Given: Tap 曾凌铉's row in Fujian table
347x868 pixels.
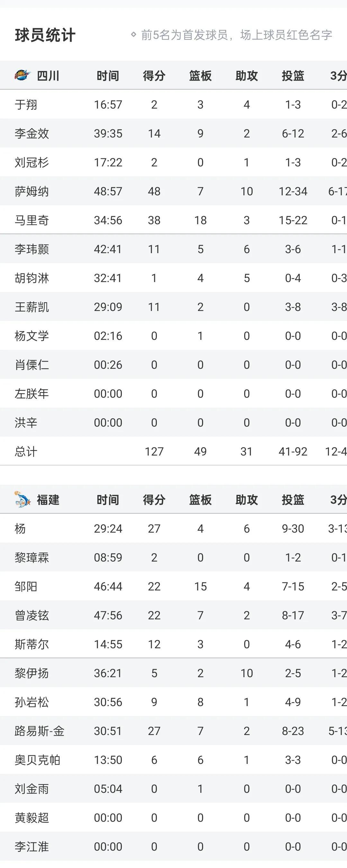Looking at the screenshot, I should (x=173, y=615).
